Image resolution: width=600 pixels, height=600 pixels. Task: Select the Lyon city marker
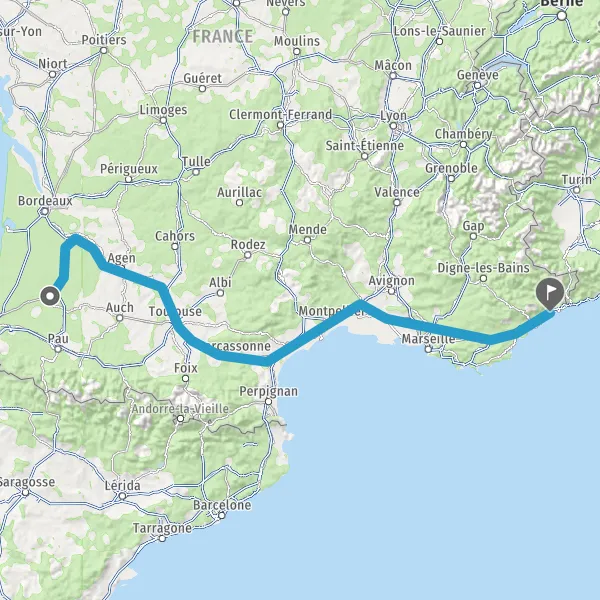coord(393,126)
